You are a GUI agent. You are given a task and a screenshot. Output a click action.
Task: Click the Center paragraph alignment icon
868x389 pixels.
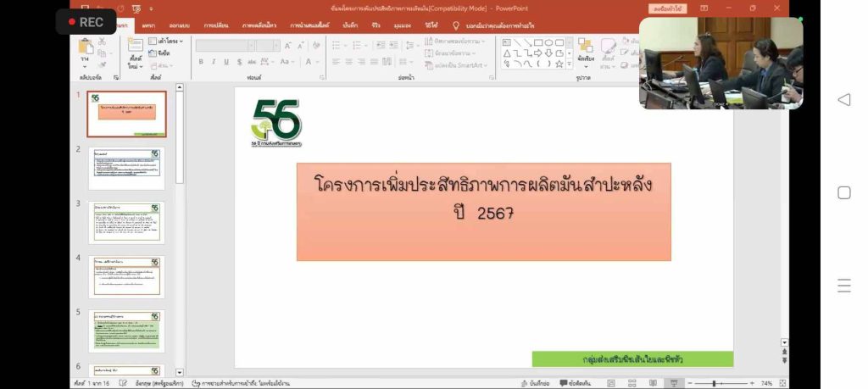(x=348, y=62)
